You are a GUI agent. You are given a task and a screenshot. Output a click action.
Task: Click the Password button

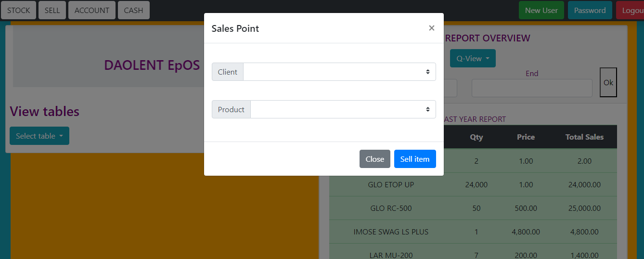click(590, 10)
